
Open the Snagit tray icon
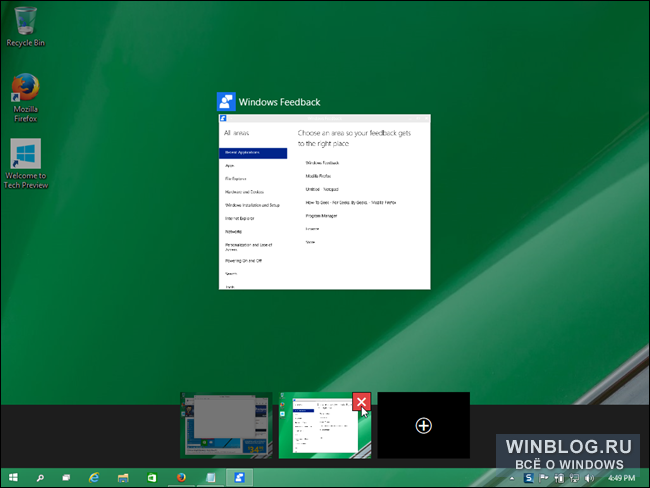[x=528, y=478]
